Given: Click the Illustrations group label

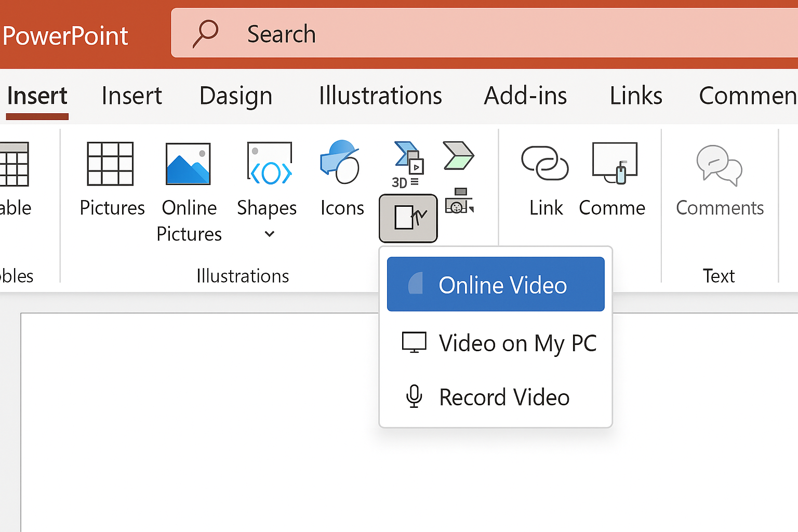Looking at the screenshot, I should click(x=243, y=276).
